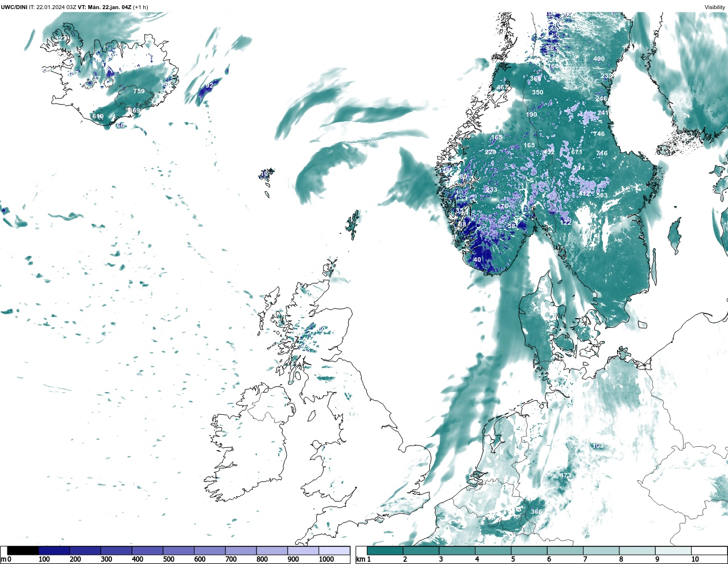Image resolution: width=728 pixels, height=564 pixels.
Task: Pick the pale swatch between 8 and 9 km
Action: click(x=637, y=551)
